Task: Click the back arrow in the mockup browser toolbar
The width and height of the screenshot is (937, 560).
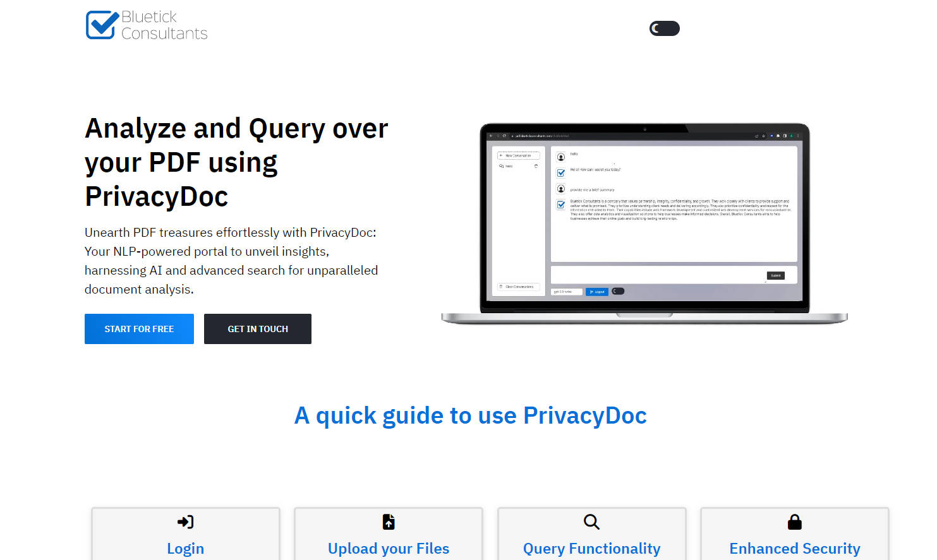Action: [491, 136]
